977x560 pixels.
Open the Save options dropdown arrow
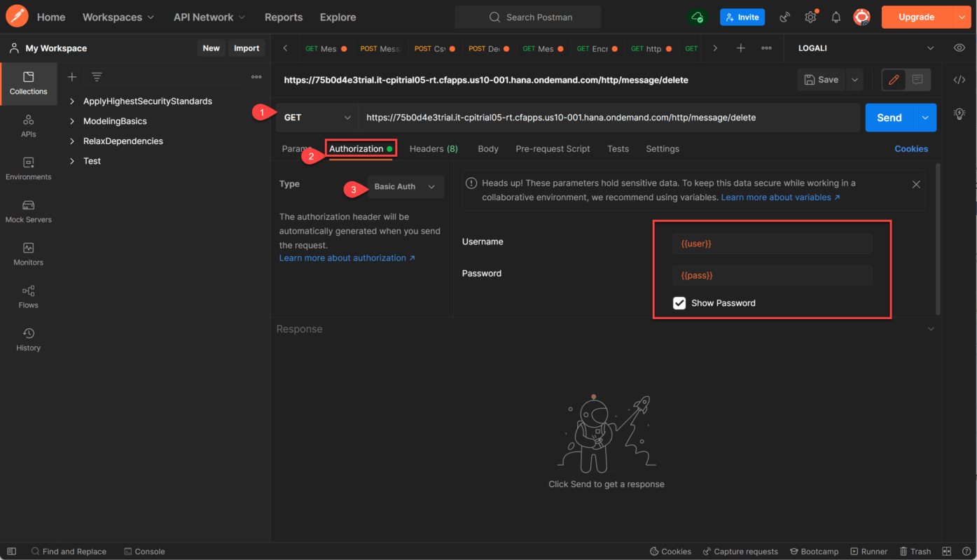(854, 80)
